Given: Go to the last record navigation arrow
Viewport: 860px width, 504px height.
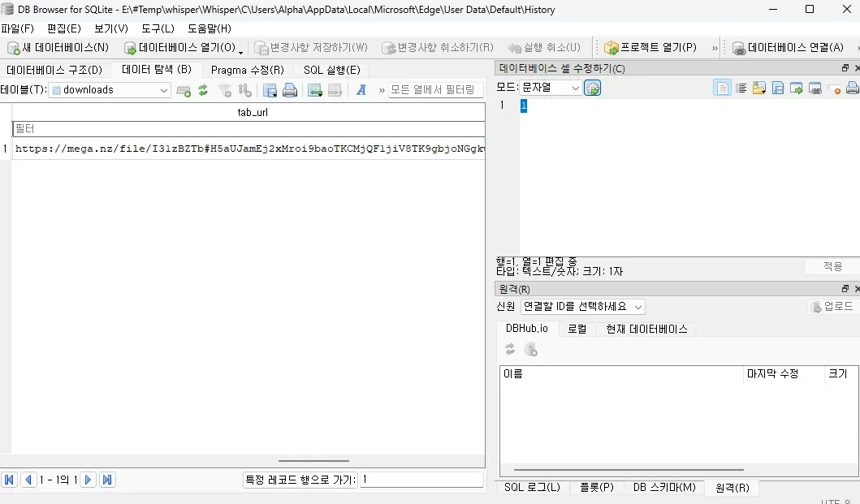Looking at the screenshot, I should pyautogui.click(x=107, y=480).
